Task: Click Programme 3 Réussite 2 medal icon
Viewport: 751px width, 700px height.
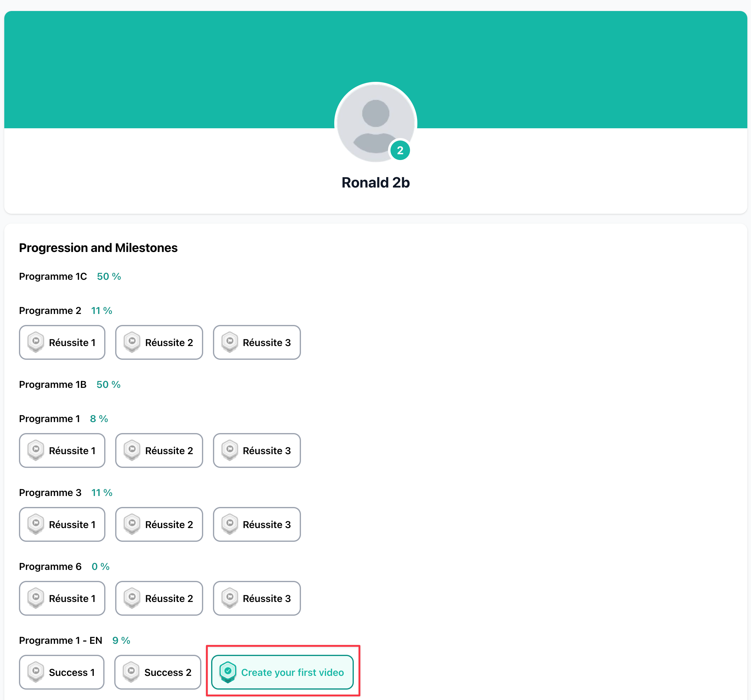Action: tap(132, 524)
